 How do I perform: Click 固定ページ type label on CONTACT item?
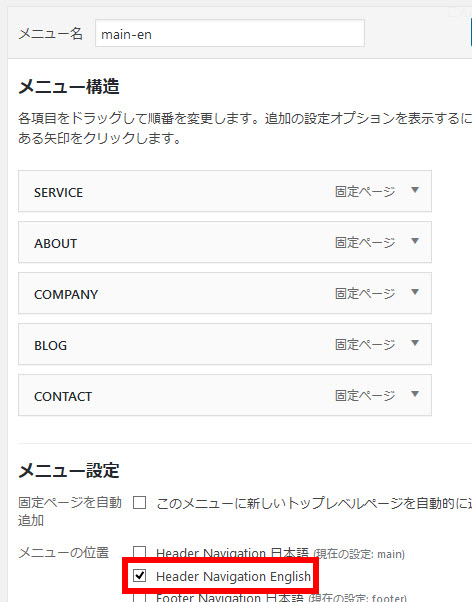(x=365, y=395)
